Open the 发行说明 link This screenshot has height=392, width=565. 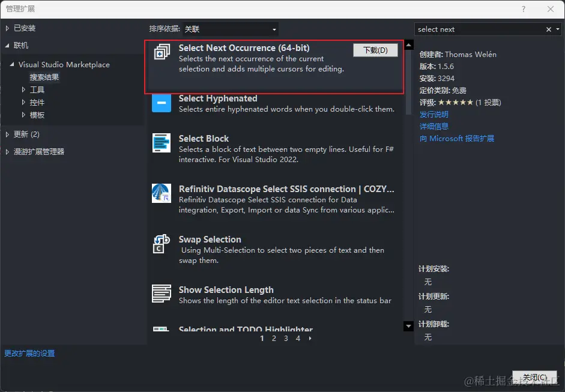(434, 114)
